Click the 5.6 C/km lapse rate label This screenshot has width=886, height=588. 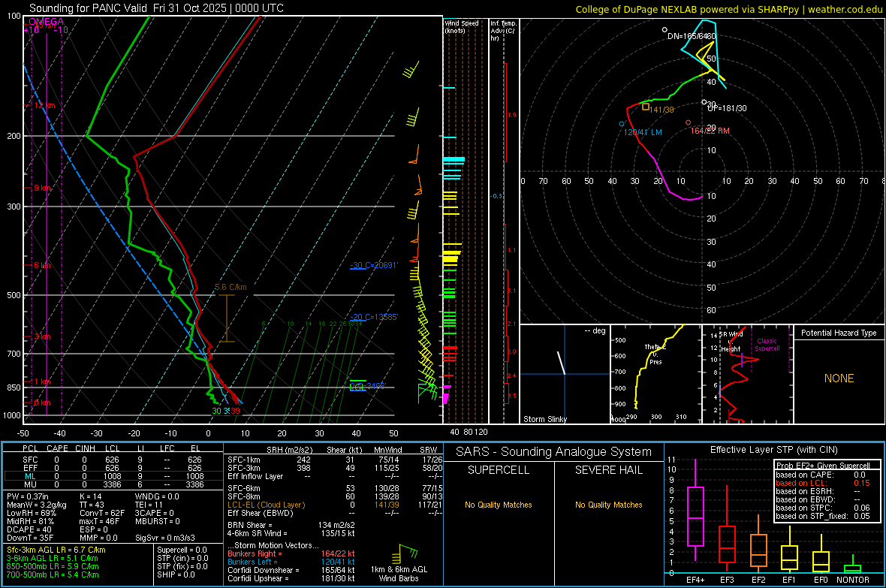point(231,287)
